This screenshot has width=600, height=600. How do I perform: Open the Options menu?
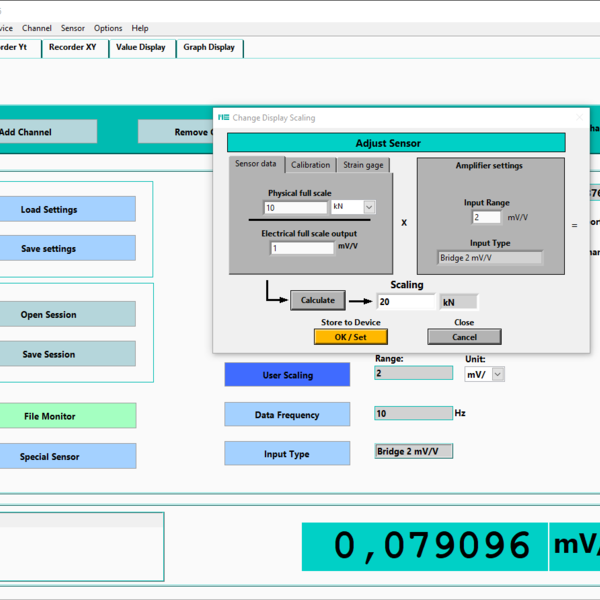108,28
